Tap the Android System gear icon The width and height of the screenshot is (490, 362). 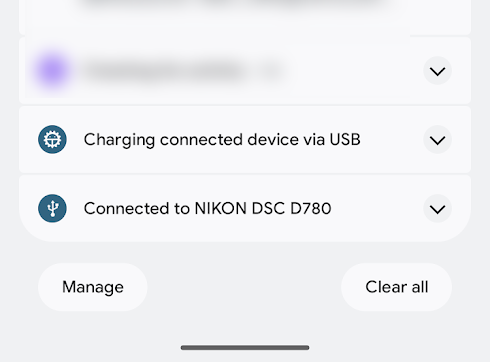[52, 139]
